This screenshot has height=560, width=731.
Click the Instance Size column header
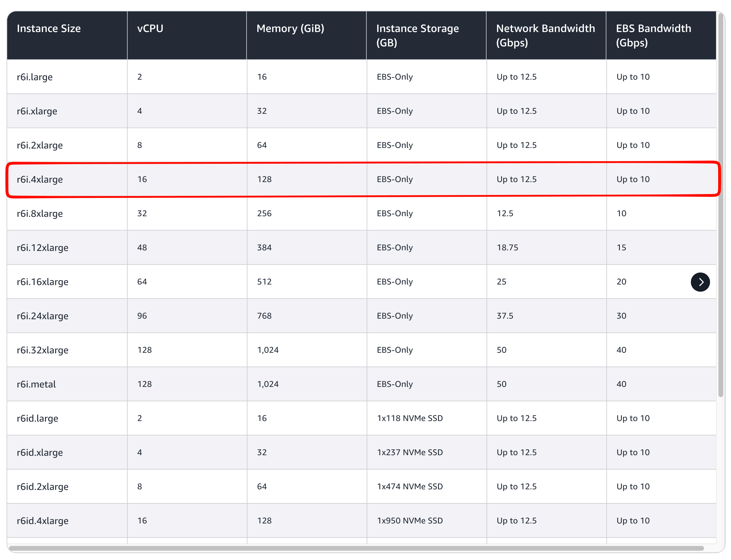67,35
